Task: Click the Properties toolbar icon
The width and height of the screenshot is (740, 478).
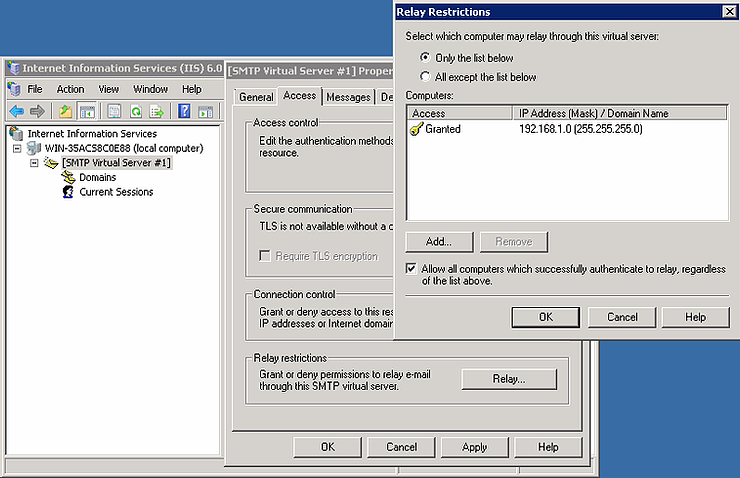Action: pos(113,111)
